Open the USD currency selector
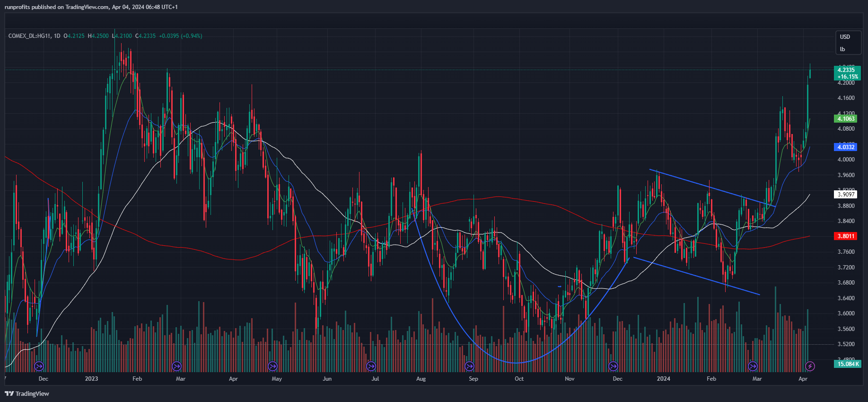 [x=845, y=37]
